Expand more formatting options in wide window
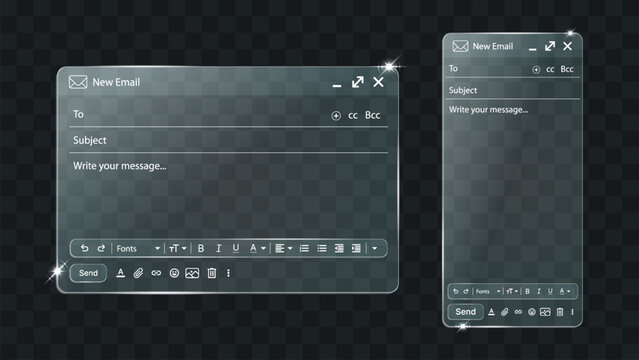639x360 pixels. coord(375,248)
